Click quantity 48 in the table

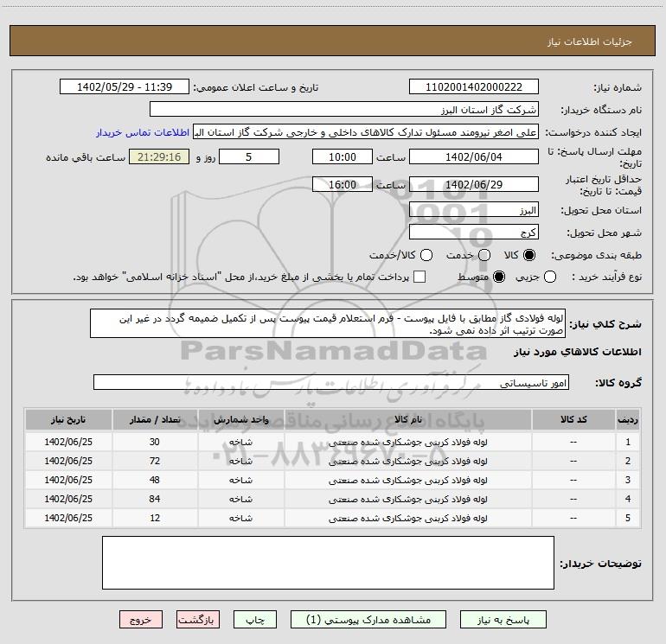coord(155,480)
